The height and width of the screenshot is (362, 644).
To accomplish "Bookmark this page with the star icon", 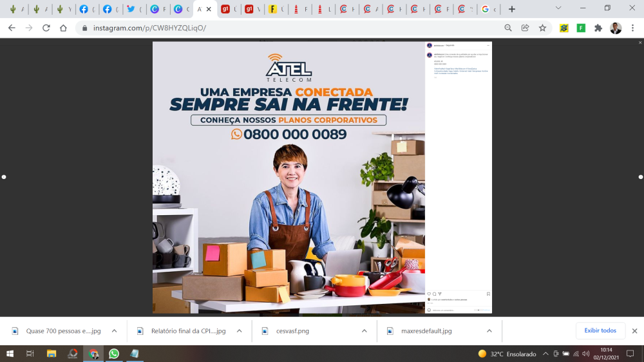I will 542,28.
